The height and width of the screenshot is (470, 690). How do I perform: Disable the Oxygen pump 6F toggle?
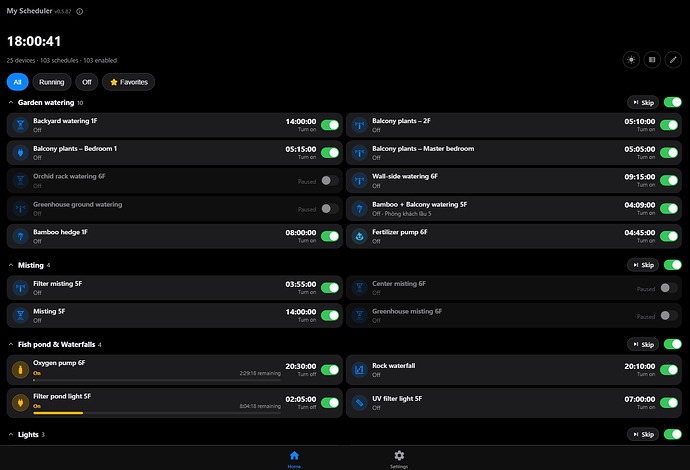pos(330,370)
